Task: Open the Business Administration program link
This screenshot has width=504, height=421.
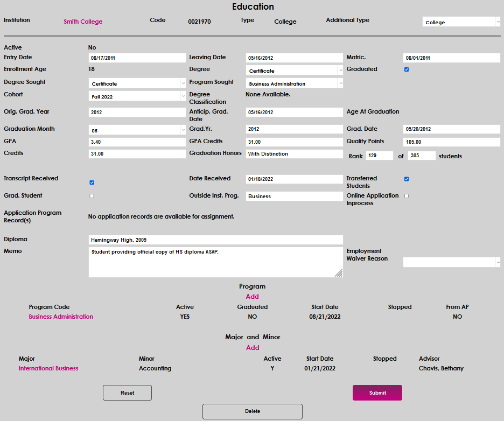Action: pos(61,317)
